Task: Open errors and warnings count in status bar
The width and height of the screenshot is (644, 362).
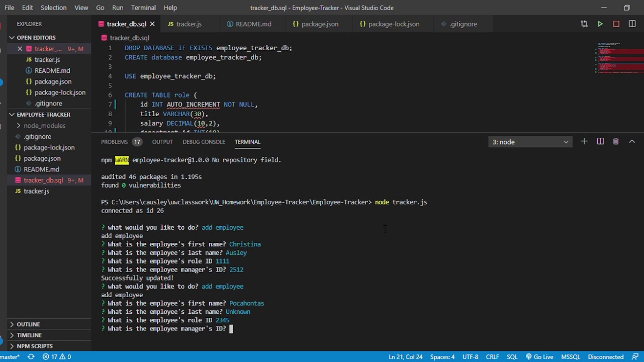Action: 57,356
